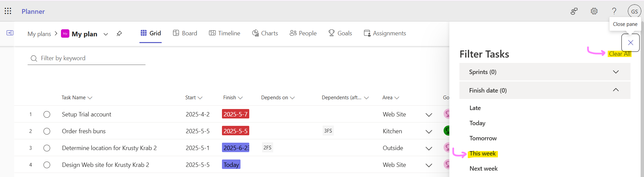
Task: Open Dependents (after) column dropdown
Action: coord(366,98)
